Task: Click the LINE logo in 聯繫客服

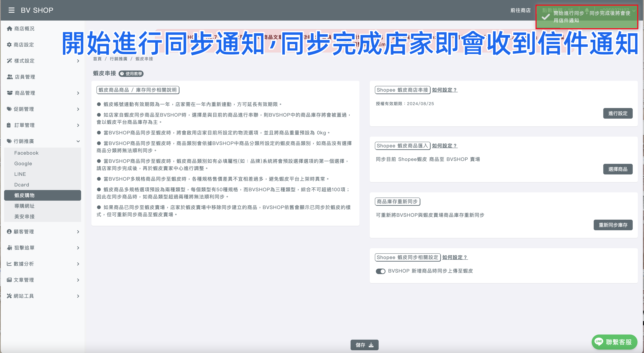Action: (x=599, y=341)
